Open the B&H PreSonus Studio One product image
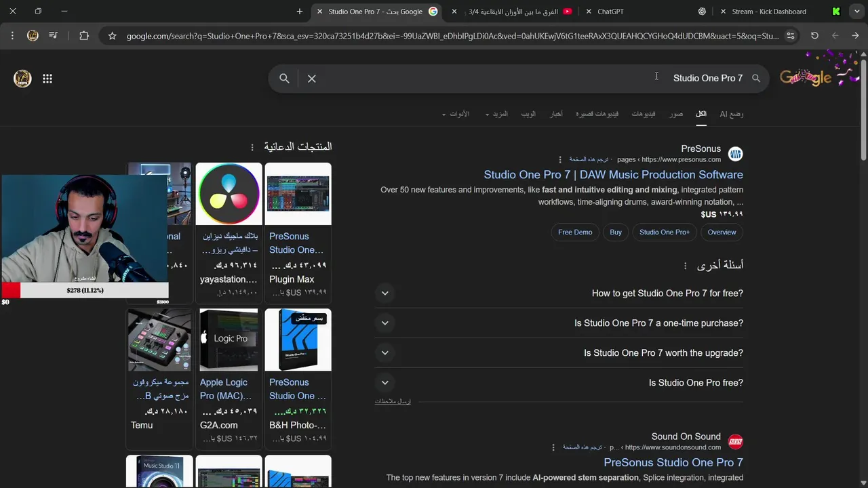 (298, 340)
